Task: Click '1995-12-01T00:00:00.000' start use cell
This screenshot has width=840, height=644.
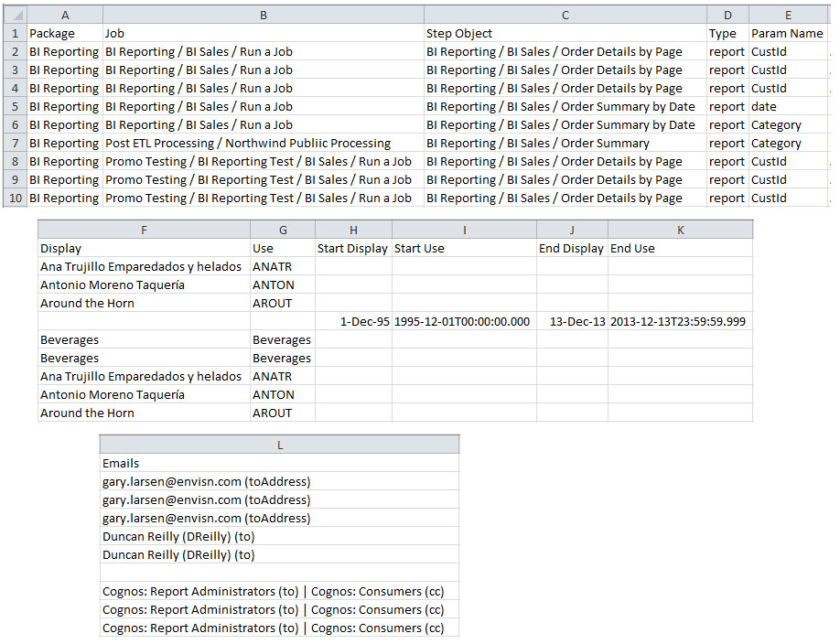Action: tap(465, 321)
